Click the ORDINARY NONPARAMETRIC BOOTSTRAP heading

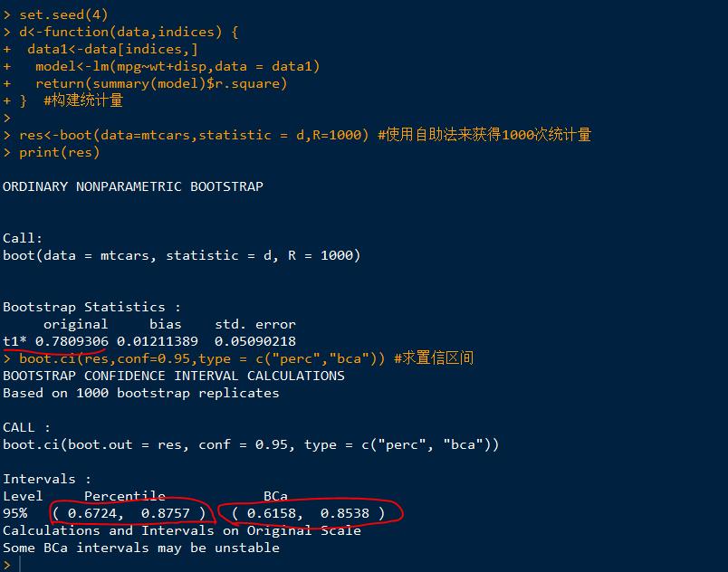click(133, 186)
